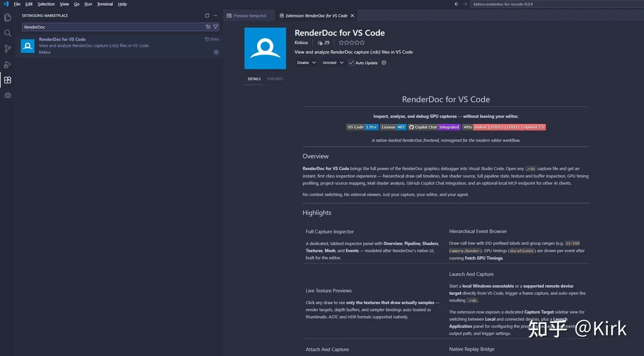Click the APIs Vulkan D3D12 badge
Screen dimensions: 644x356
pos(504,127)
